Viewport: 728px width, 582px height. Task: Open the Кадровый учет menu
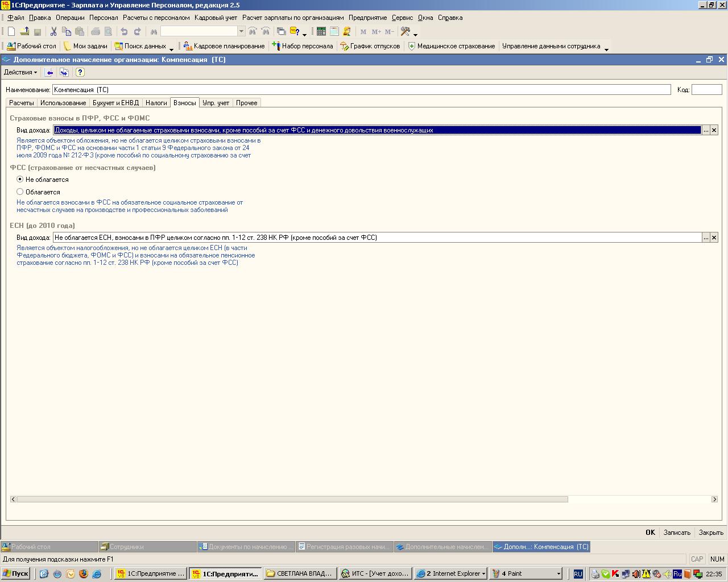[x=216, y=18]
